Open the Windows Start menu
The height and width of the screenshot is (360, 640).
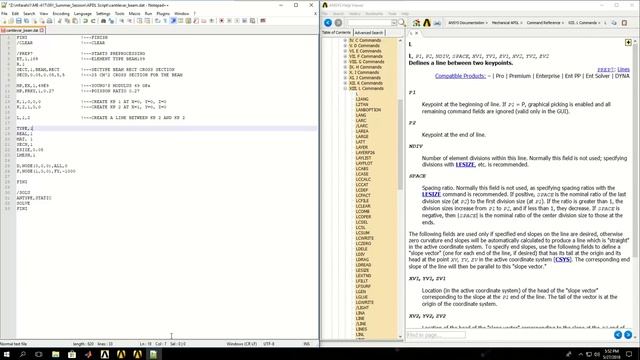pyautogui.click(x=7, y=354)
